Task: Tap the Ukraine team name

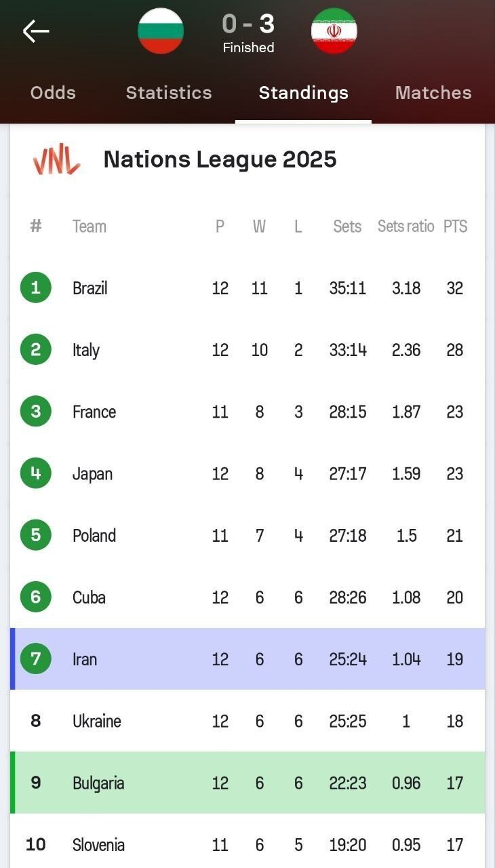Action: [97, 721]
